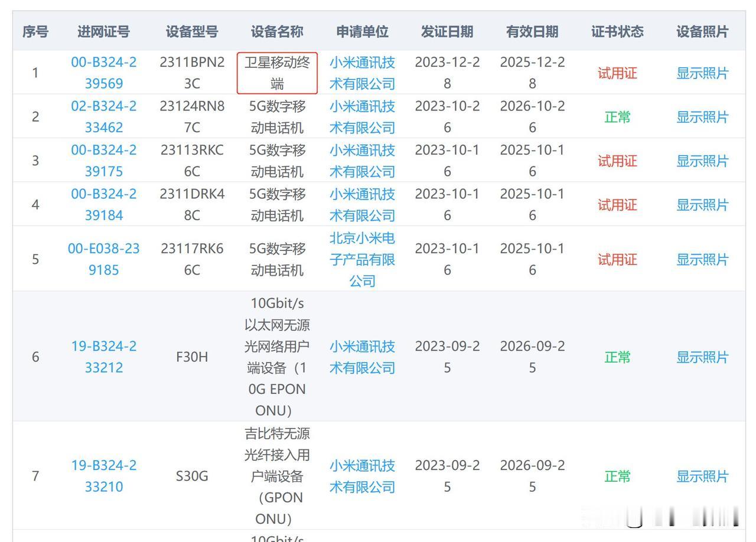
Task: Click the 序号 column header
Action: coord(35,31)
